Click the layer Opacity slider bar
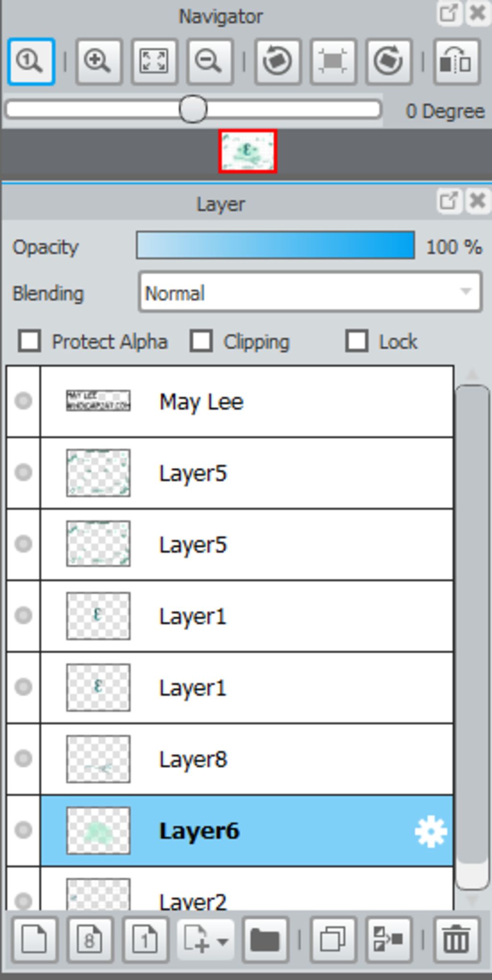Screen dimensions: 492x980 point(275,245)
